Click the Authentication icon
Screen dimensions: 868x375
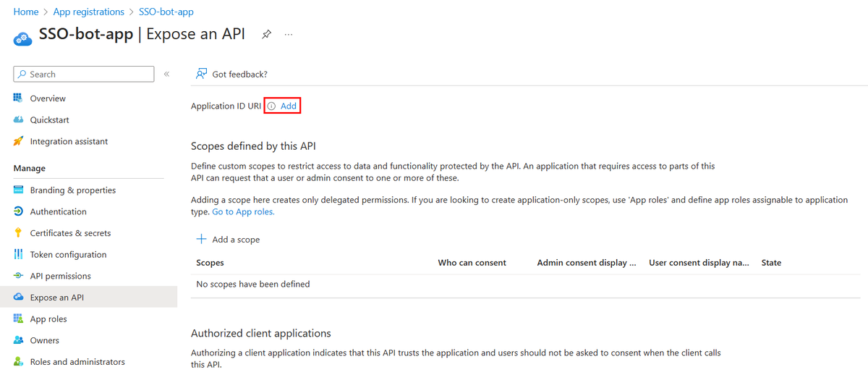pyautogui.click(x=18, y=211)
